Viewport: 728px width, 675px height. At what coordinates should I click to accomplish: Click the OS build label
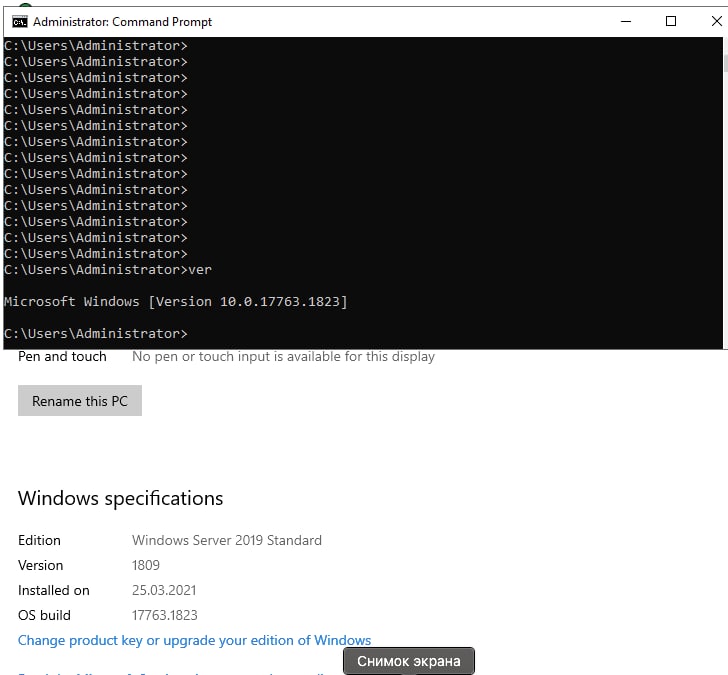45,616
